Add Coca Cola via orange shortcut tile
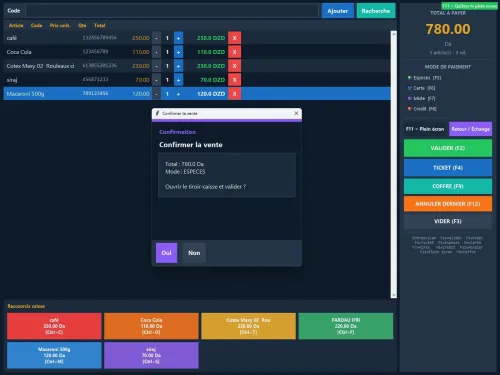Viewport: 500px width, 375px height. 151,326
